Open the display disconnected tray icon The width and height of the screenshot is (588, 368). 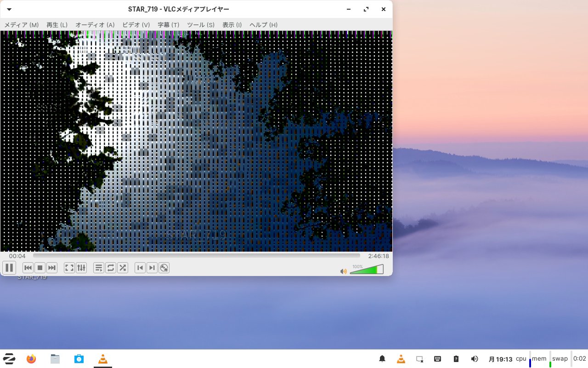click(419, 359)
